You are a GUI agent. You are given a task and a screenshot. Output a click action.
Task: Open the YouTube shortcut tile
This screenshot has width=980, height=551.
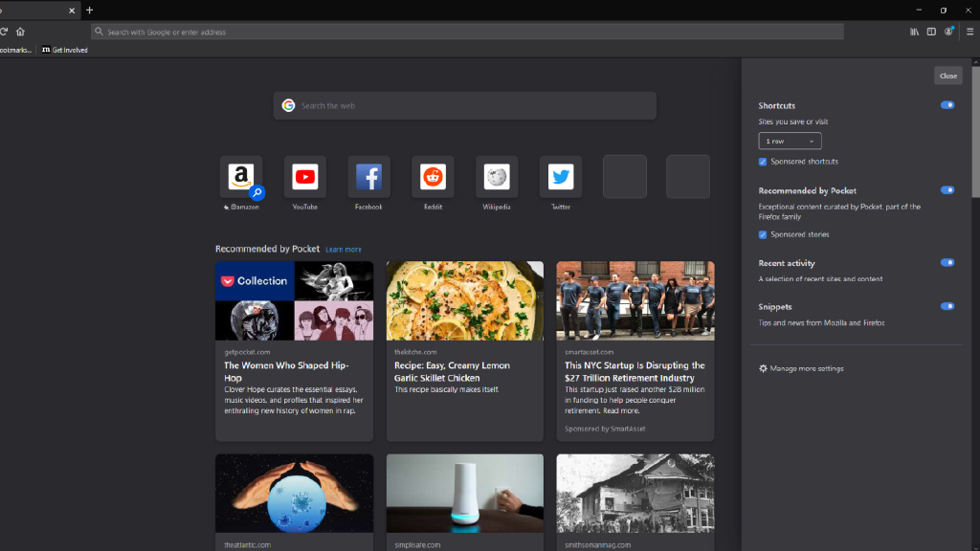pyautogui.click(x=305, y=177)
